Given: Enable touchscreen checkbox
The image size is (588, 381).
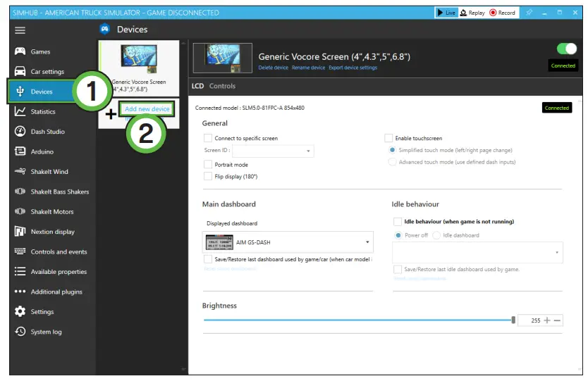Looking at the screenshot, I should tap(388, 138).
